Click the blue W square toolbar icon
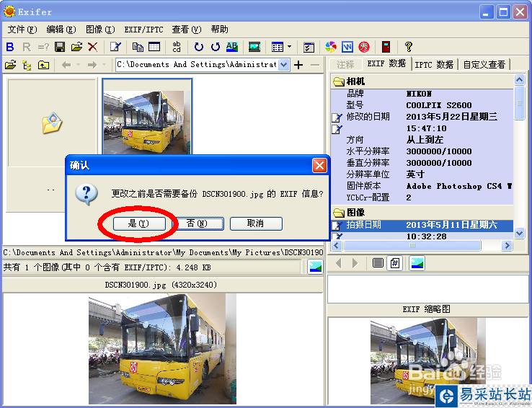The width and height of the screenshot is (532, 408). point(347,47)
